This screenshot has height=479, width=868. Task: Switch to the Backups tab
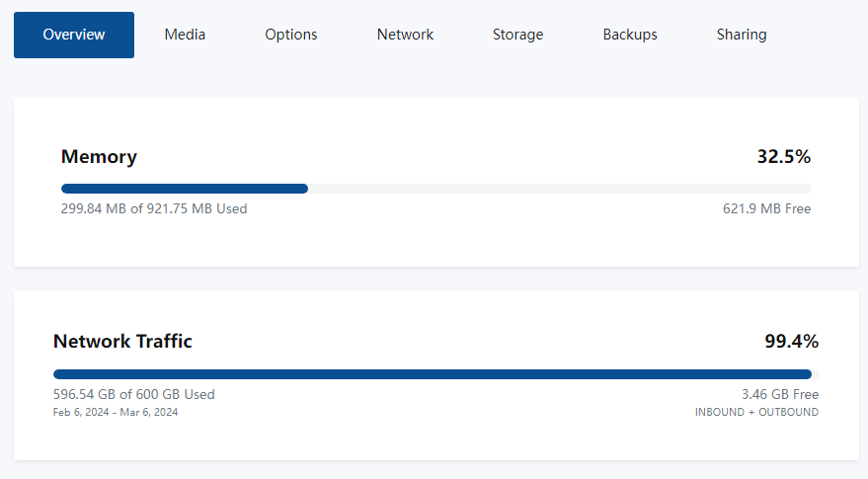click(x=630, y=35)
